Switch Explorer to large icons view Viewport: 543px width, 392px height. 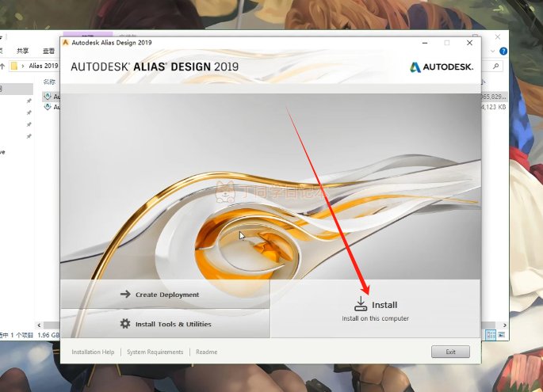[502, 335]
